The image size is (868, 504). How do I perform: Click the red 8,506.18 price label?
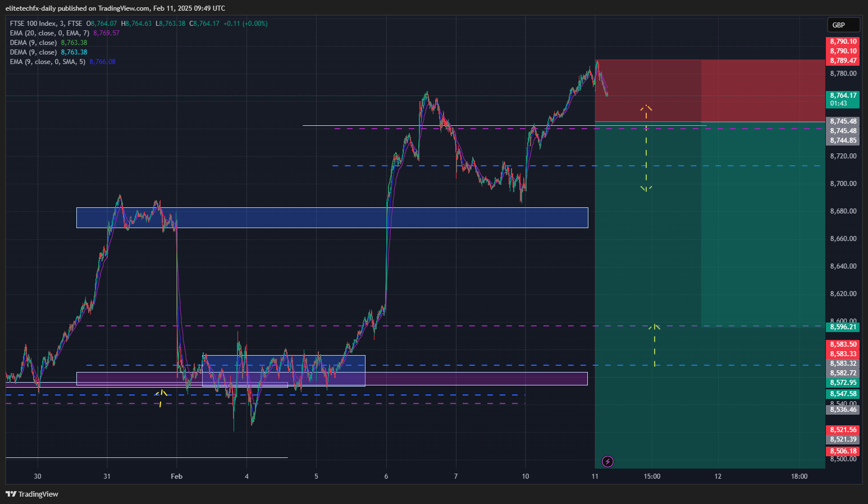(843, 451)
